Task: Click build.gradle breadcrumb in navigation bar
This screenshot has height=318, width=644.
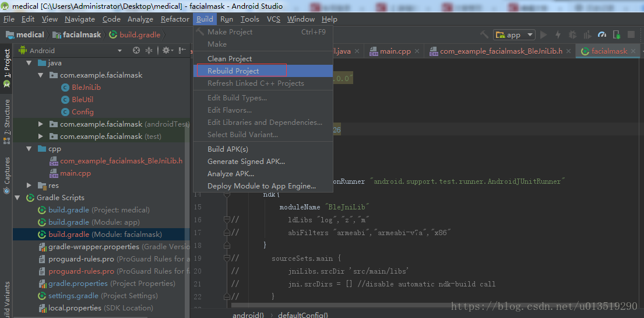Action: coord(135,35)
